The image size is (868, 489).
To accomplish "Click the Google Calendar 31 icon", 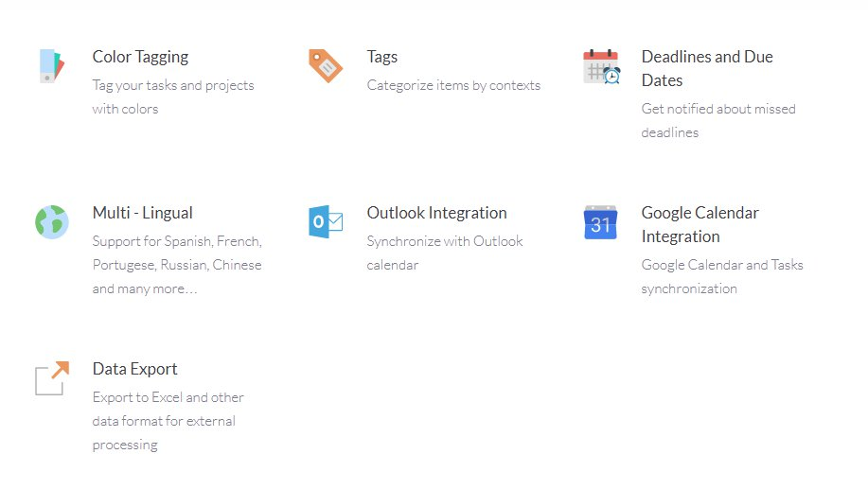I will 600,222.
